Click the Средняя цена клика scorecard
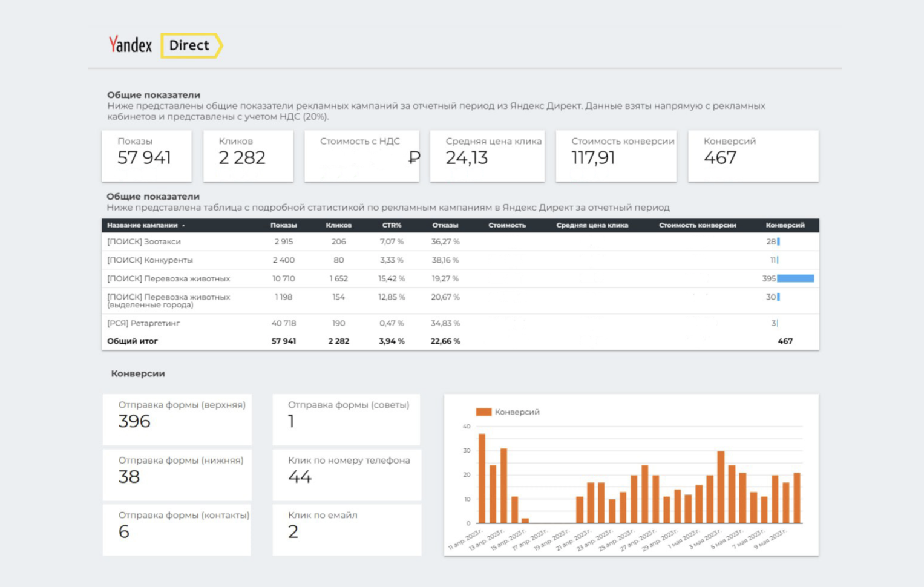This screenshot has width=924, height=587. pyautogui.click(x=487, y=156)
